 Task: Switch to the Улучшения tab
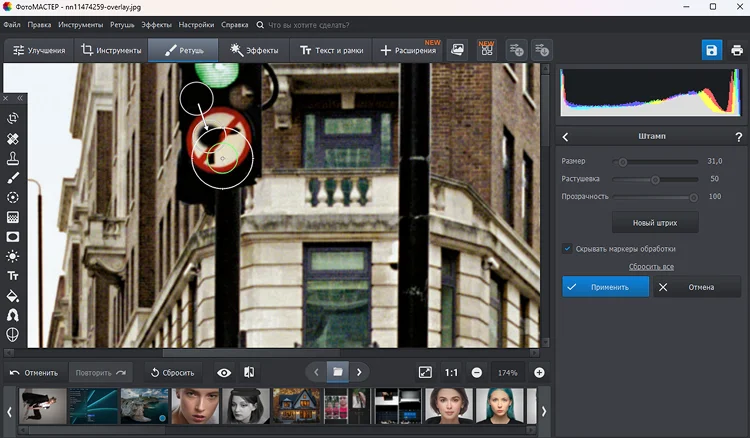(x=39, y=50)
